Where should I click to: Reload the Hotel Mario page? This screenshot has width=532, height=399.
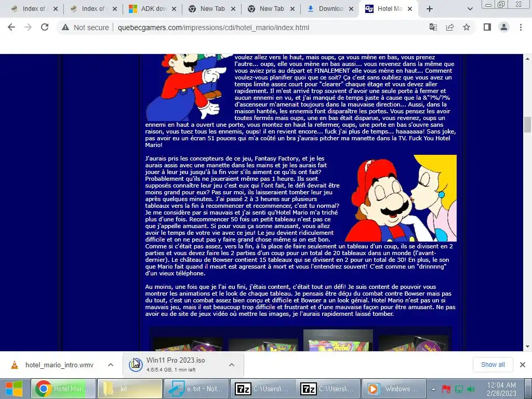coord(45,27)
